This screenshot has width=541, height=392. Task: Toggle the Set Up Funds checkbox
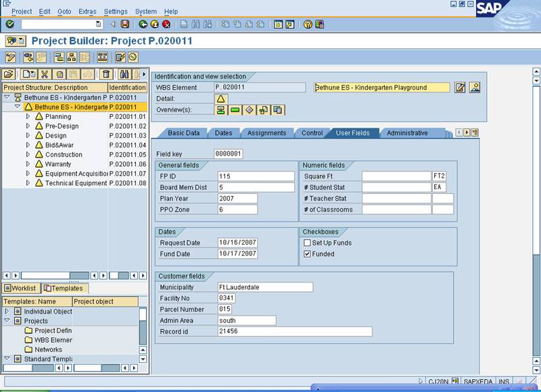pos(307,243)
